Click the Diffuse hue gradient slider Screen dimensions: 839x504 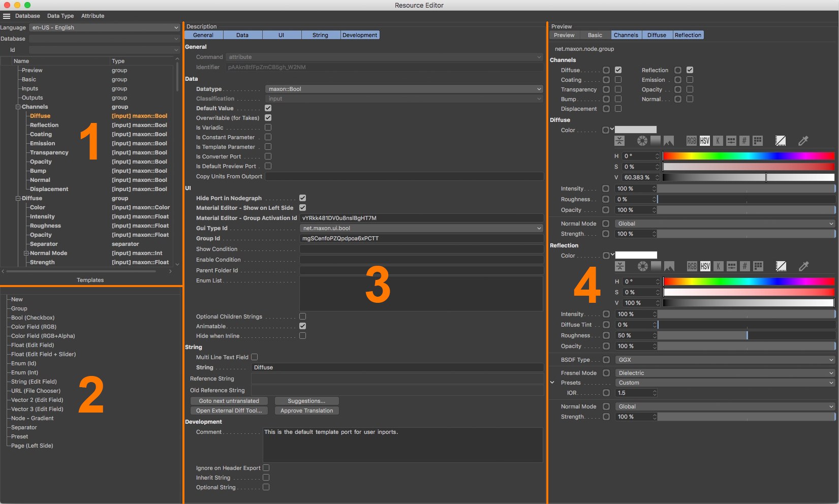(x=748, y=156)
